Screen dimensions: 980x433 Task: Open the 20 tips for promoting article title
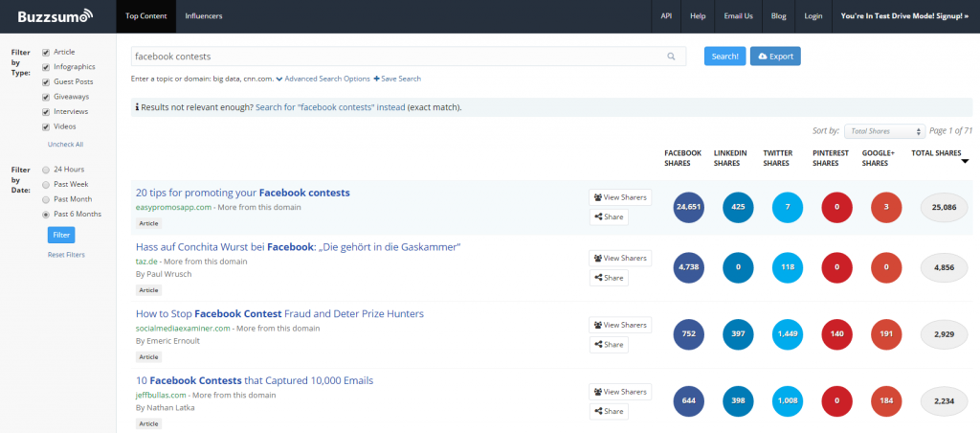pos(242,193)
